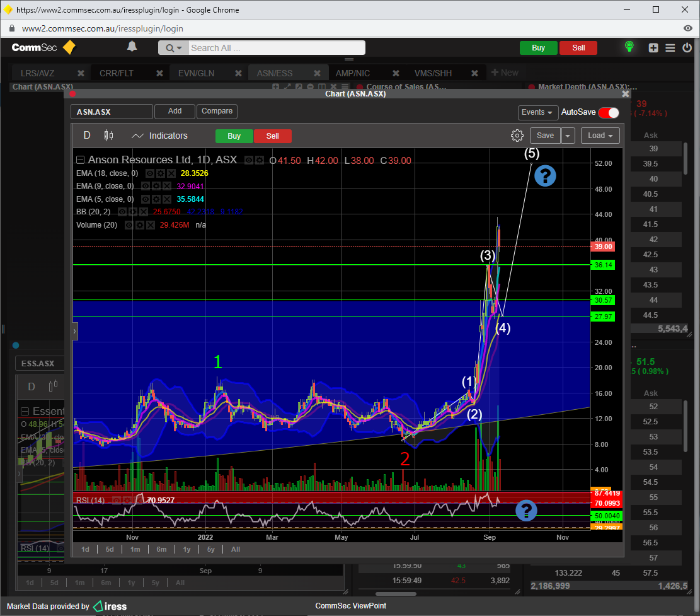Remove the EMA 5 indicator
The width and height of the screenshot is (700, 616).
[167, 199]
